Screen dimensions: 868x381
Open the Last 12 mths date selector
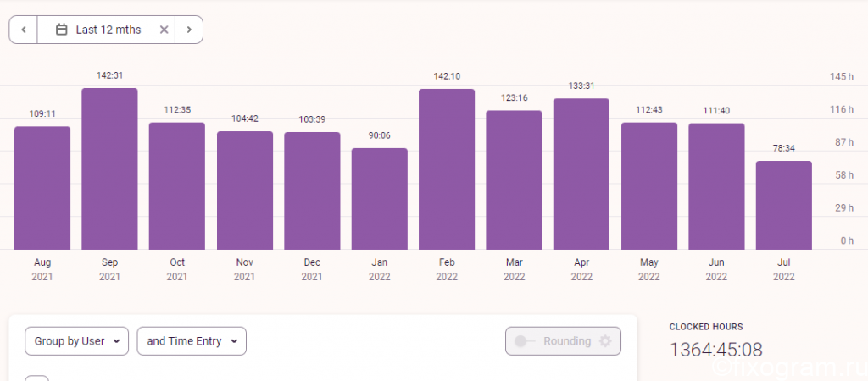106,30
